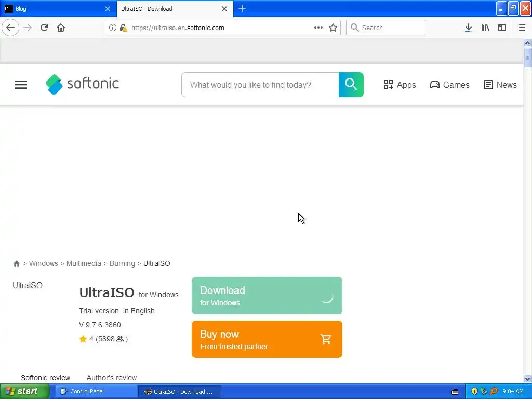Click the green tray icon beside the shield
532x399 pixels.
tap(484, 392)
